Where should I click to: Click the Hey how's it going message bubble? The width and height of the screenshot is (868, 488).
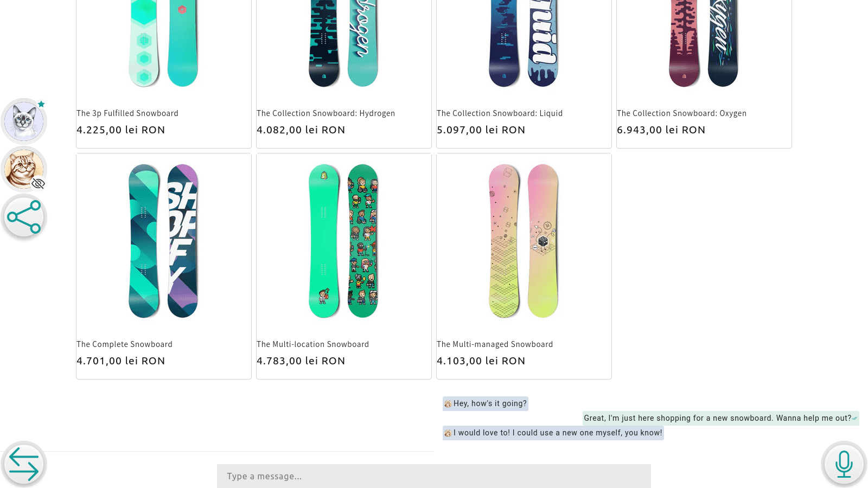(x=486, y=403)
